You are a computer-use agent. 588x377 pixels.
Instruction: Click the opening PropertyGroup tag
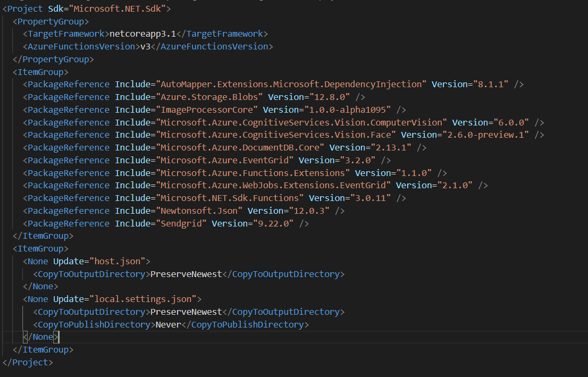coord(51,21)
